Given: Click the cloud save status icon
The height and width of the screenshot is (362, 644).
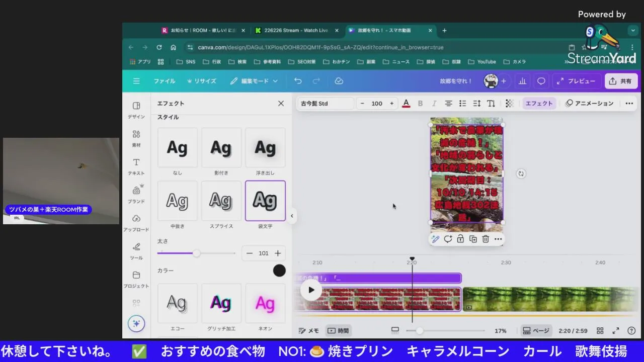Looking at the screenshot, I should coord(339,81).
